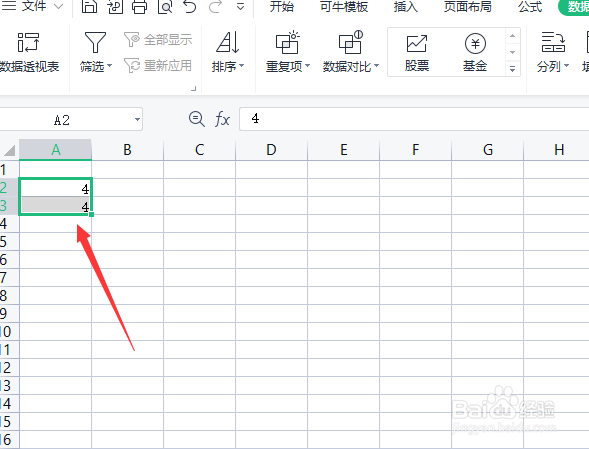The height and width of the screenshot is (449, 589).
Task: Open the 文件 menu
Action: click(33, 6)
